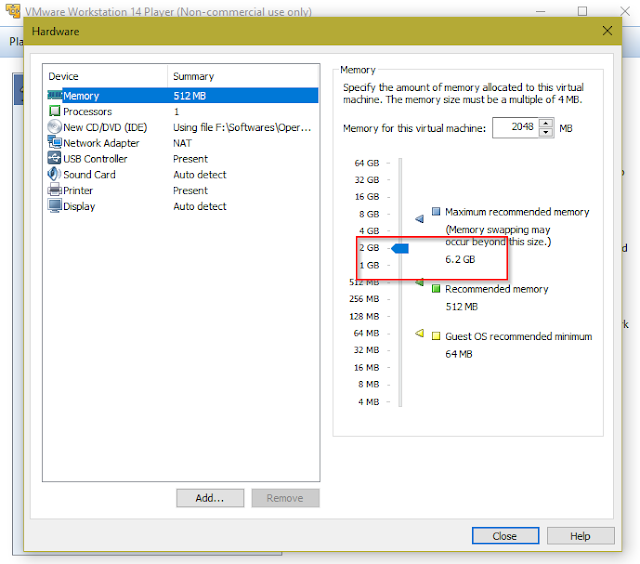Select the Printer device row
640x564 pixels.
[182, 190]
